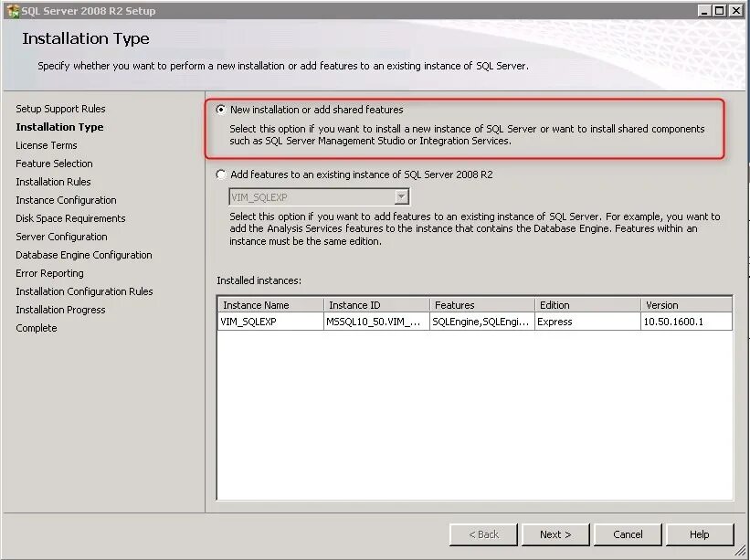Click Server Configuration step
The image size is (750, 560).
pos(61,237)
